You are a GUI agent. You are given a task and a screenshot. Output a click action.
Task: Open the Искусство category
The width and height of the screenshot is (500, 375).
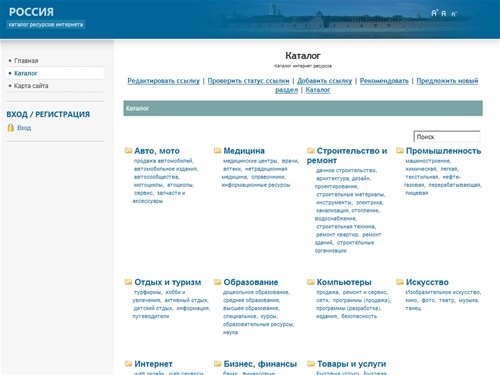[427, 282]
